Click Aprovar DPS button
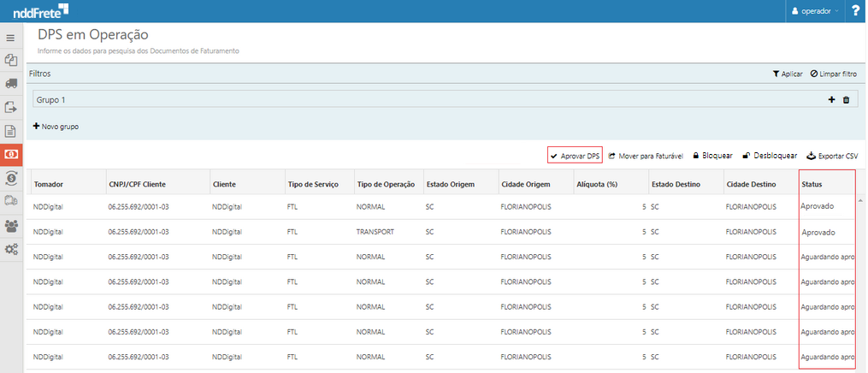868x373 pixels. [575, 156]
